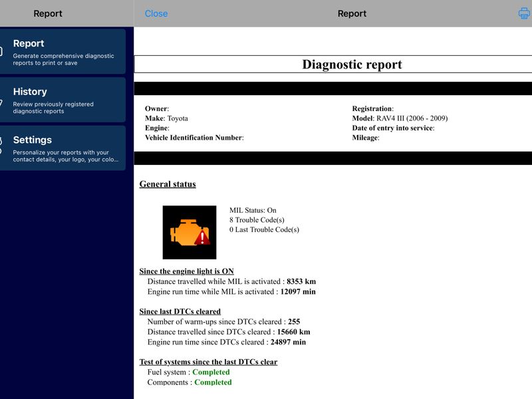Click the Registration field label
Viewport: 532px width, 399px height.
[x=373, y=108]
